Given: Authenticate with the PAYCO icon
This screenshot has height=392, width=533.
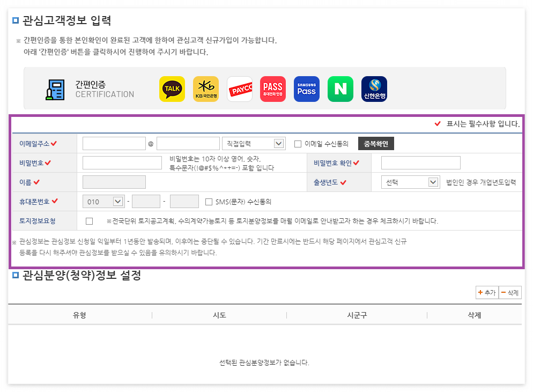Looking at the screenshot, I should 240,88.
